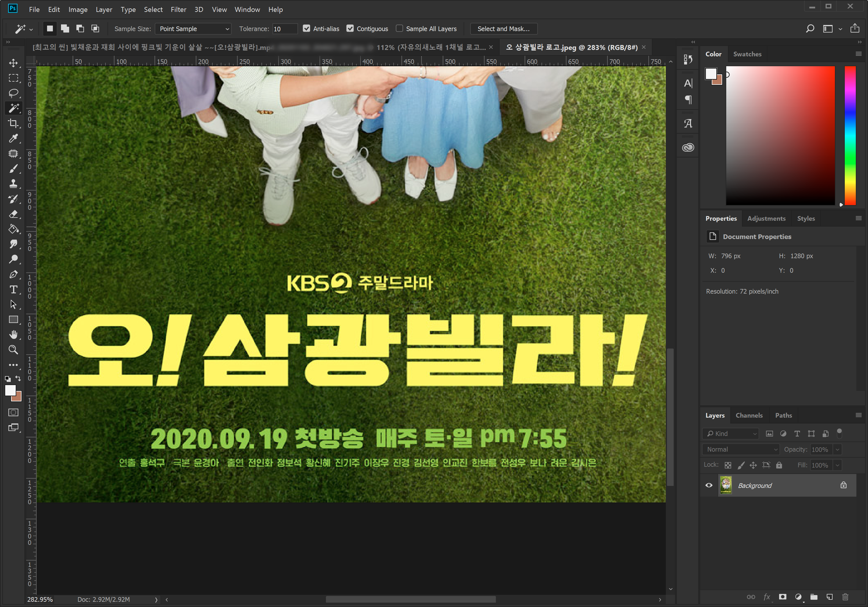Click the Add layer mask icon
The width and height of the screenshot is (868, 607).
[x=783, y=597]
